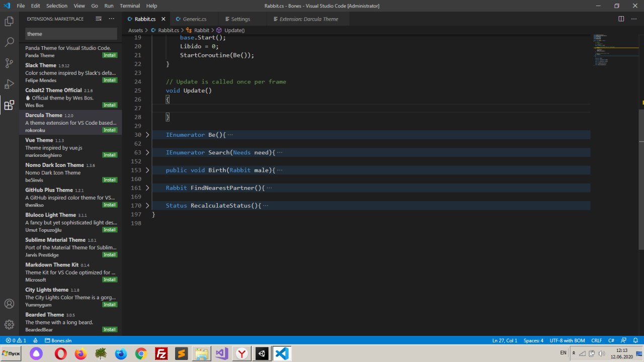
Task: Change encoding 'UTF-8 with BOM'
Action: (567, 340)
